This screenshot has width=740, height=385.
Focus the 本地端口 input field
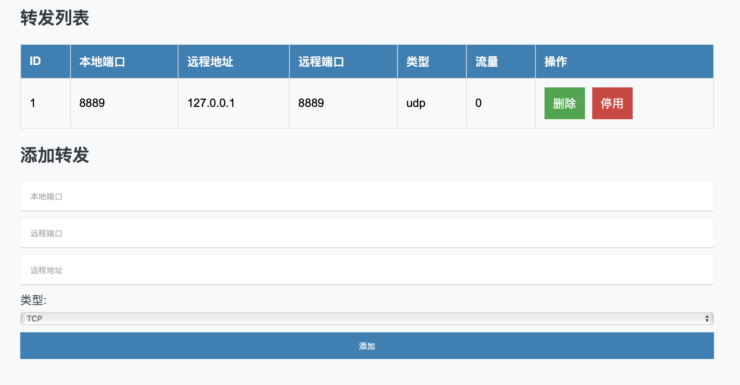point(367,196)
